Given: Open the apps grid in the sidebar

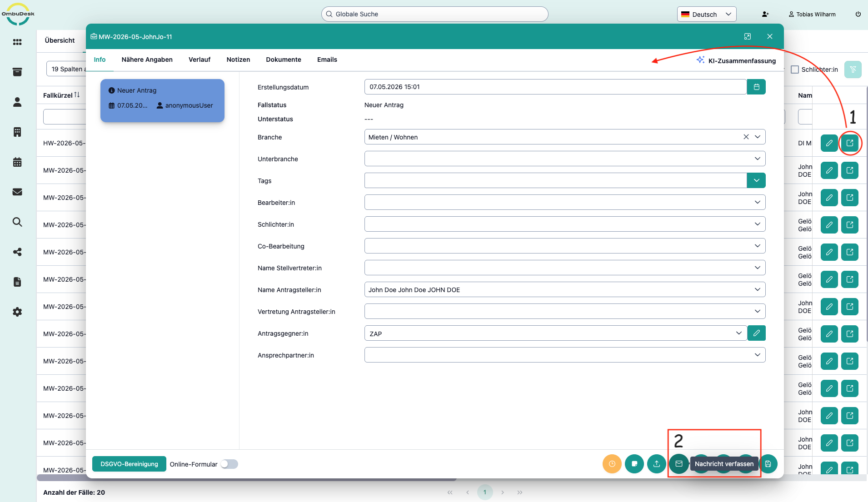Looking at the screenshot, I should coord(17,42).
